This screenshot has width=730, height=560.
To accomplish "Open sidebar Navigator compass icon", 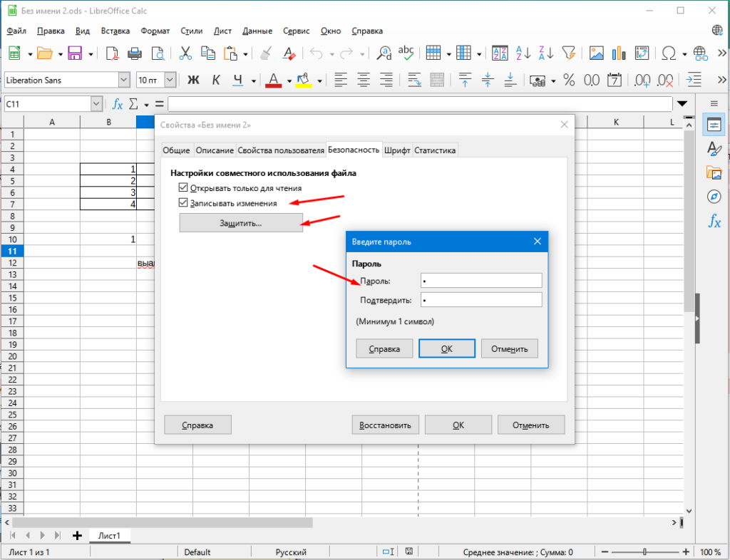I will (x=714, y=196).
